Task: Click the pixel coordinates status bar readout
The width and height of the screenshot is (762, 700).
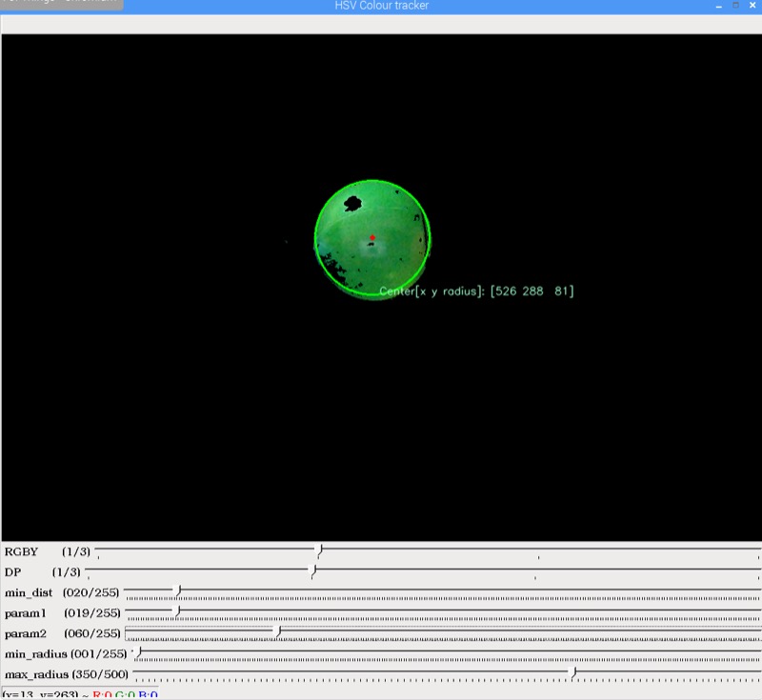Action: point(80,694)
